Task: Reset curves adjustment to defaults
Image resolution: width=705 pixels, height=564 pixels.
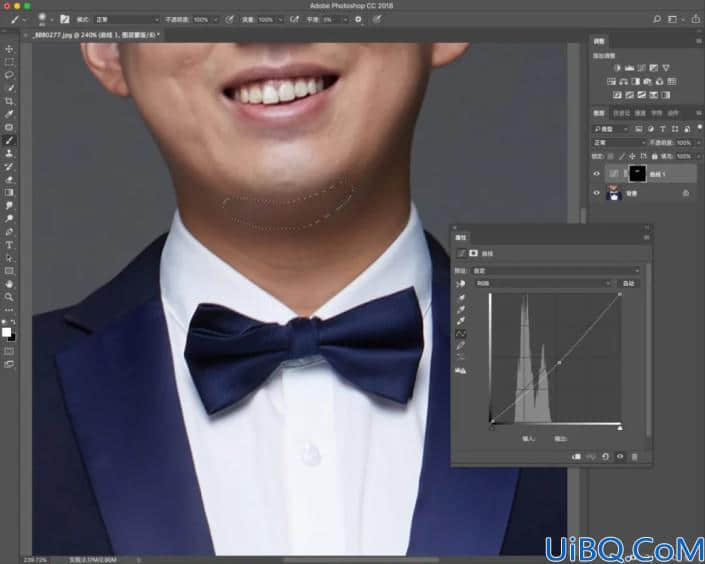Action: click(605, 457)
